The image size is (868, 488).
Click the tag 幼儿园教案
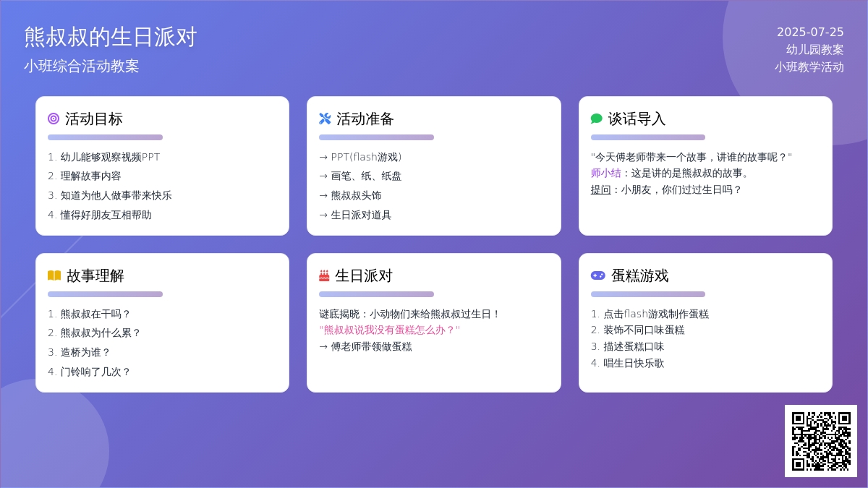coord(815,49)
